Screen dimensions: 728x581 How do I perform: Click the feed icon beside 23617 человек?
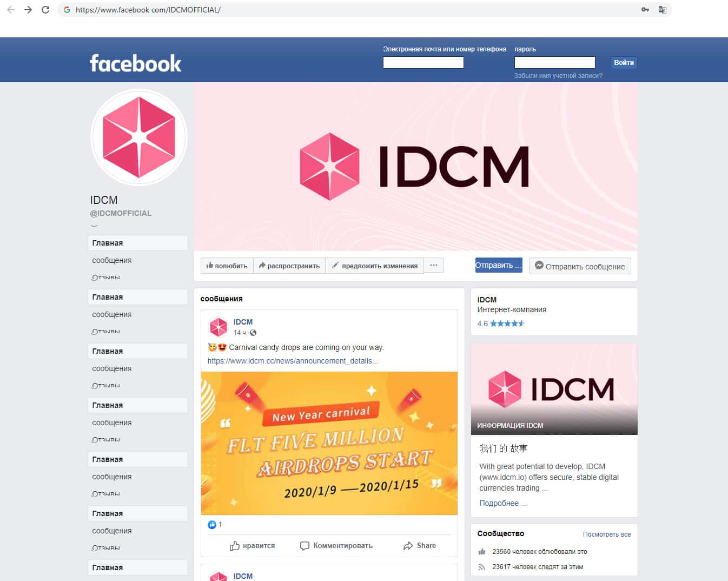point(482,567)
